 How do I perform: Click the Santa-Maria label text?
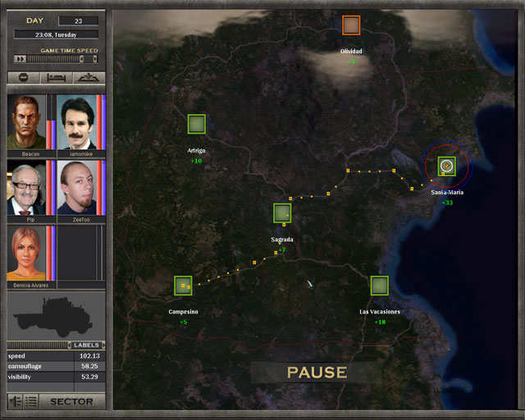point(447,192)
